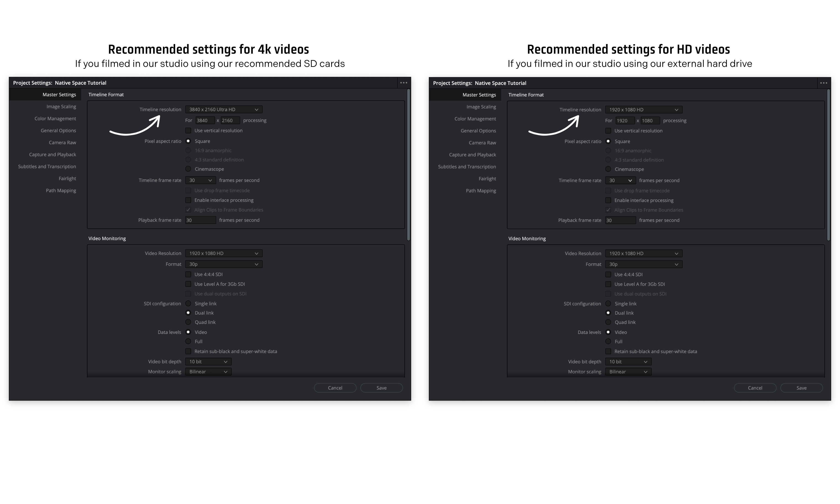The width and height of the screenshot is (840, 504).
Task: Select Video data levels in HD window
Action: (608, 332)
